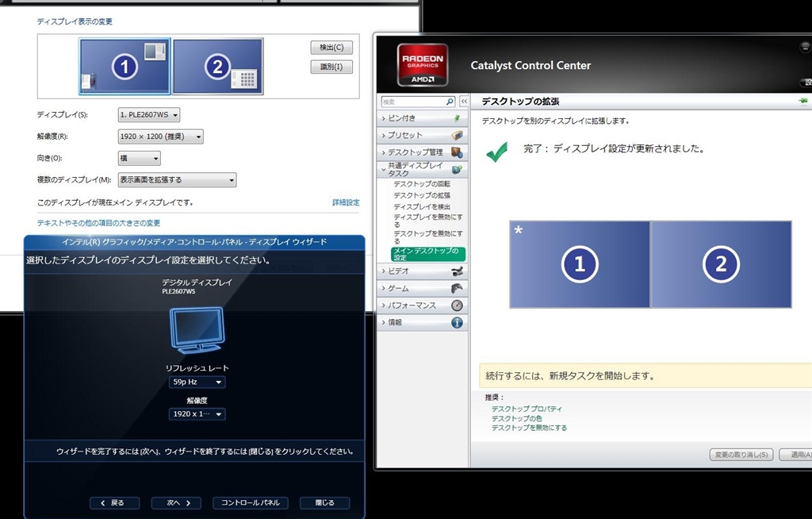Viewport: 812px width, 519px height.
Task: Collapse the Catalyst sidebar with the « button
Action: click(x=463, y=102)
